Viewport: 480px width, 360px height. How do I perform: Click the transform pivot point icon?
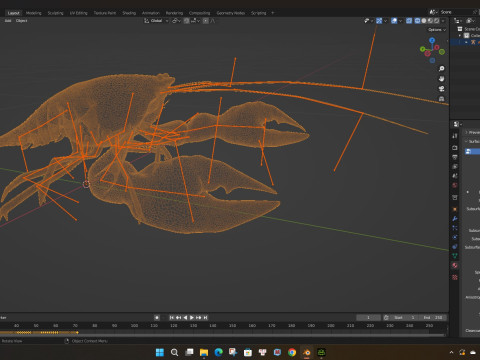pyautogui.click(x=175, y=21)
